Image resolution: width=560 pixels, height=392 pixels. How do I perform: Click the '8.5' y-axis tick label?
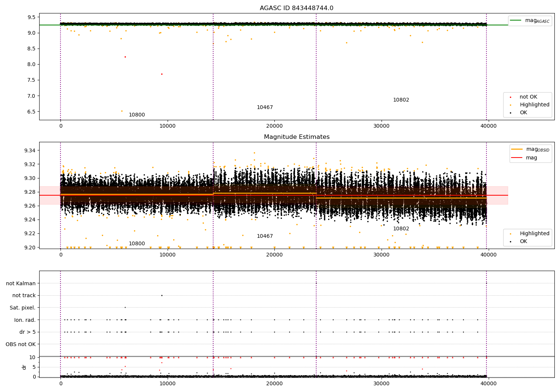(31, 49)
